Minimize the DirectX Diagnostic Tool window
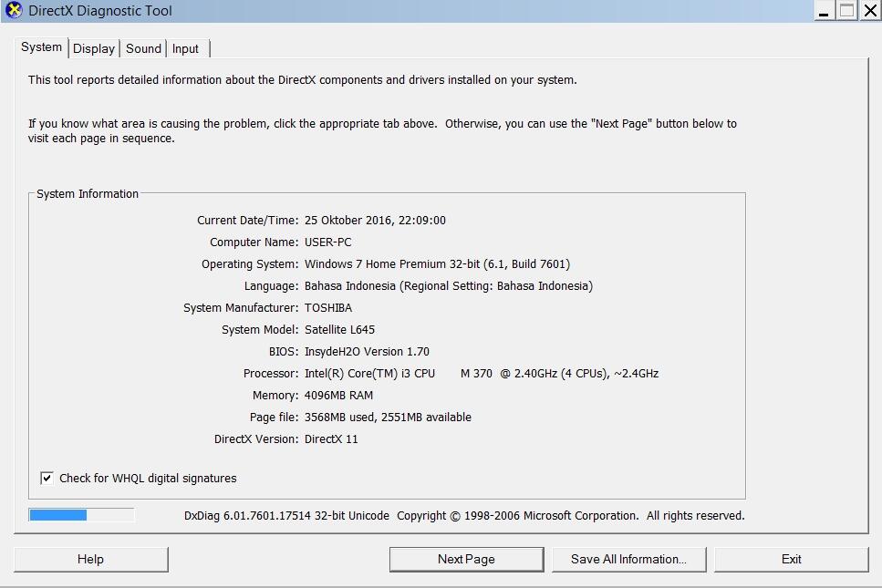882x588 pixels. (x=824, y=11)
